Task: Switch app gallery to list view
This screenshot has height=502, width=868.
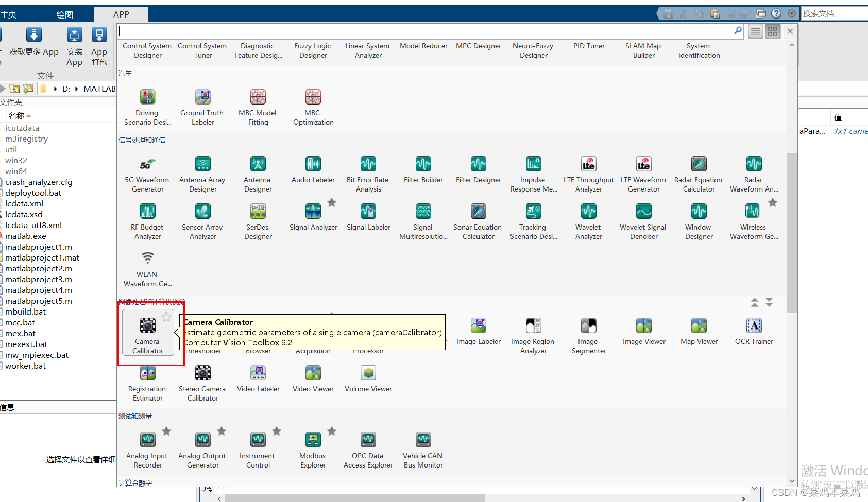Action: (x=756, y=31)
